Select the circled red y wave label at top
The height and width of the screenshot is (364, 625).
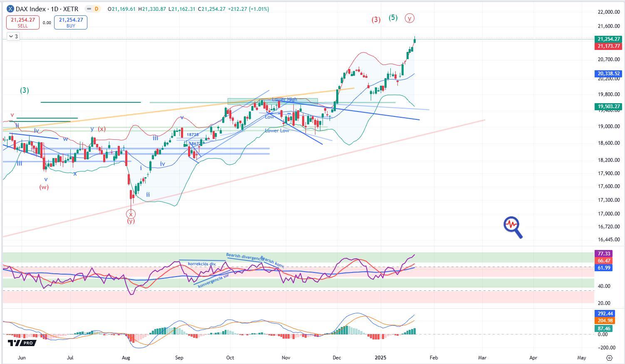coord(410,18)
